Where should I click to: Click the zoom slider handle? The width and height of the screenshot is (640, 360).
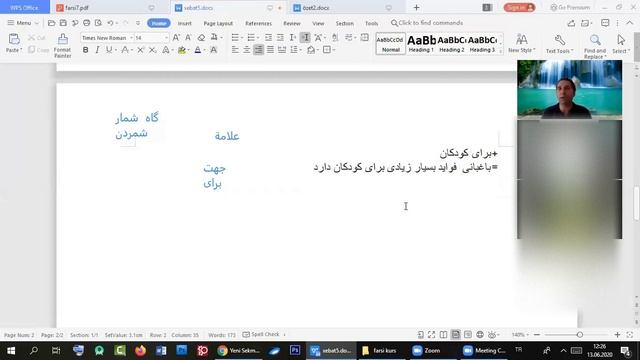580,335
